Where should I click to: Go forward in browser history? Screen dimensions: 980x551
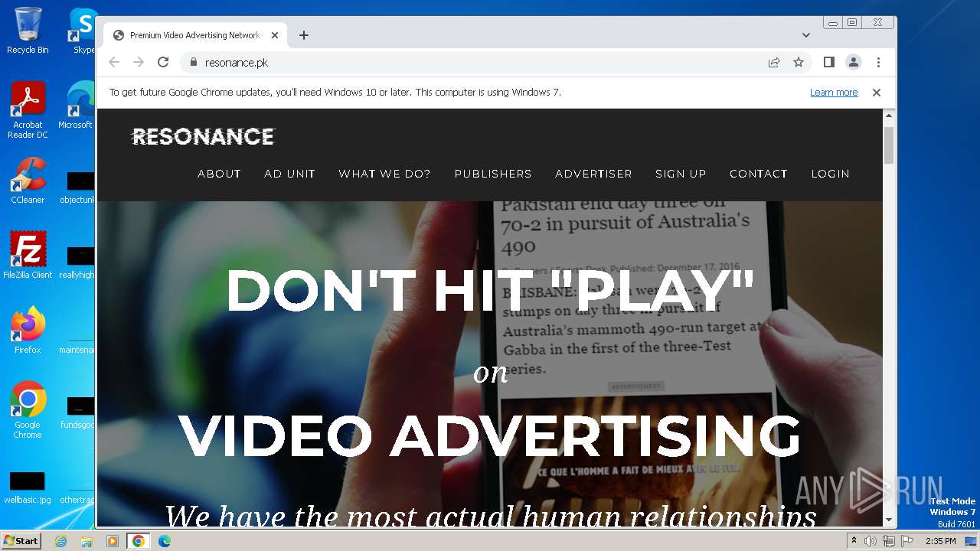[139, 63]
